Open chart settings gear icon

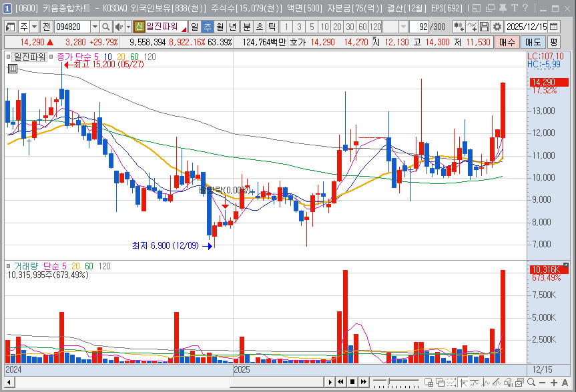coord(497,27)
